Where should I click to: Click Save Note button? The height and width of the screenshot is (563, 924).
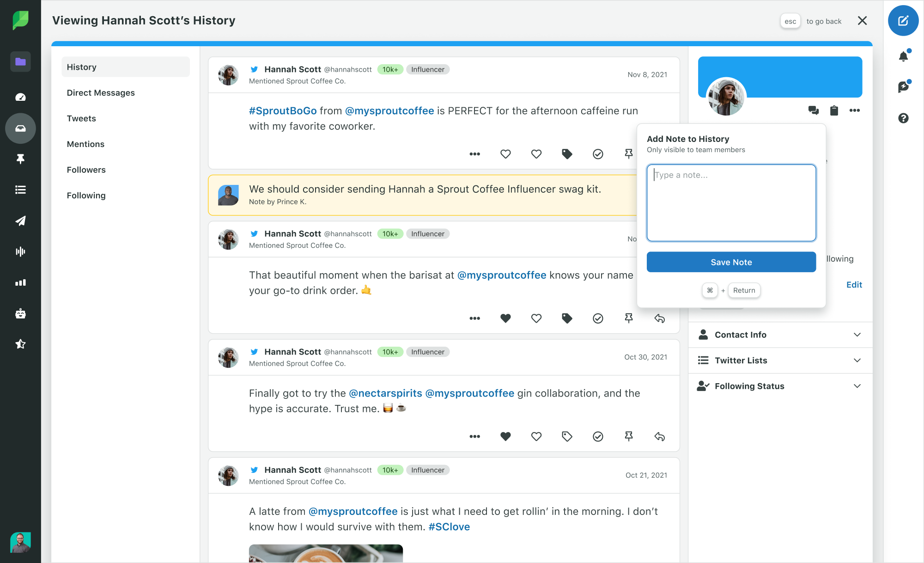coord(731,262)
